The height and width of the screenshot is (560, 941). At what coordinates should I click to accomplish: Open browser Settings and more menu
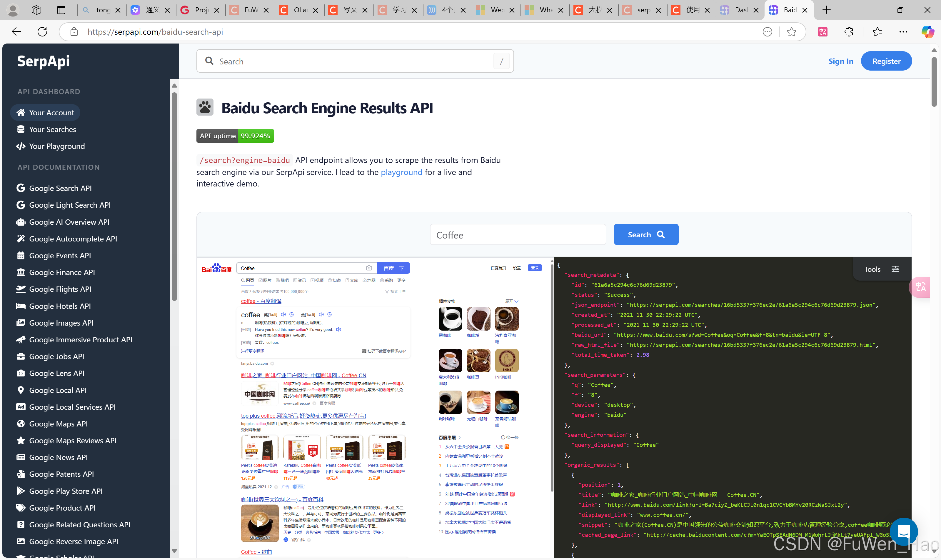pos(903,32)
